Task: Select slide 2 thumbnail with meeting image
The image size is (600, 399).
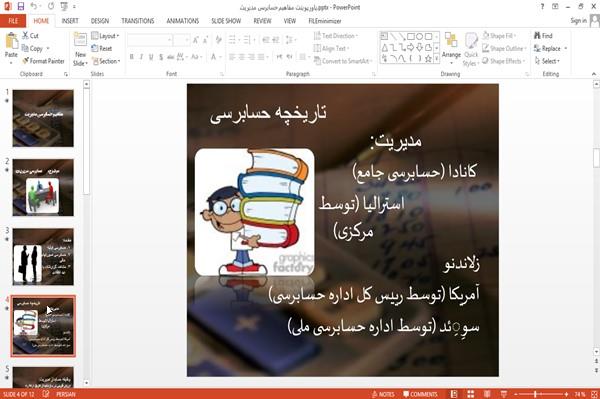Action: (43, 187)
